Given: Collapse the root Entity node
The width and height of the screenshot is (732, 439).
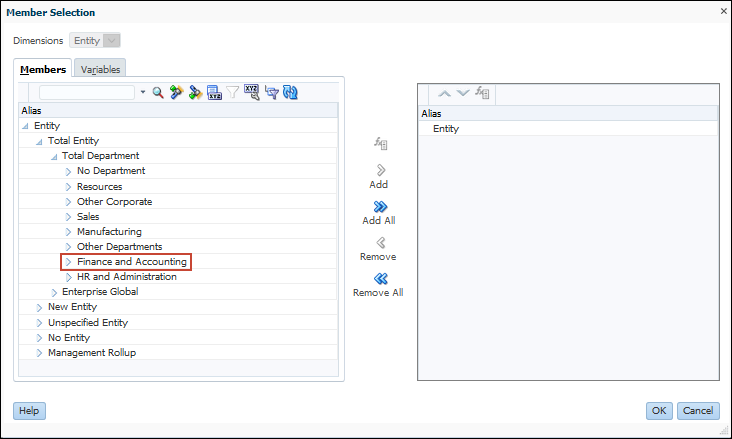Looking at the screenshot, I should pos(25,126).
